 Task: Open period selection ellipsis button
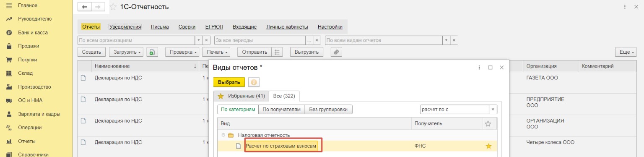coord(309,40)
